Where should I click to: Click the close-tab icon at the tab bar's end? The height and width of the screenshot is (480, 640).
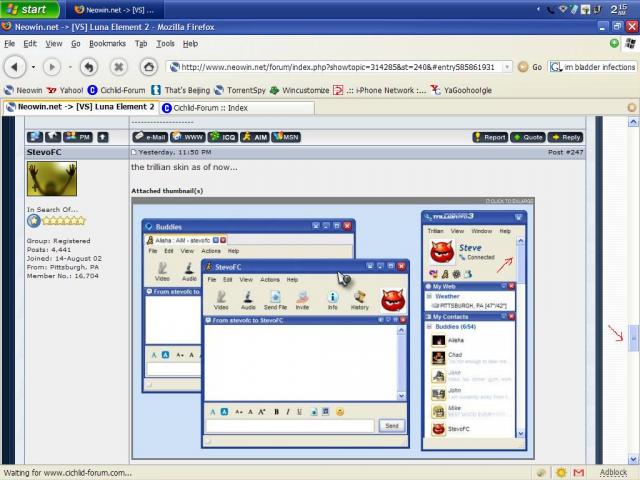click(631, 107)
